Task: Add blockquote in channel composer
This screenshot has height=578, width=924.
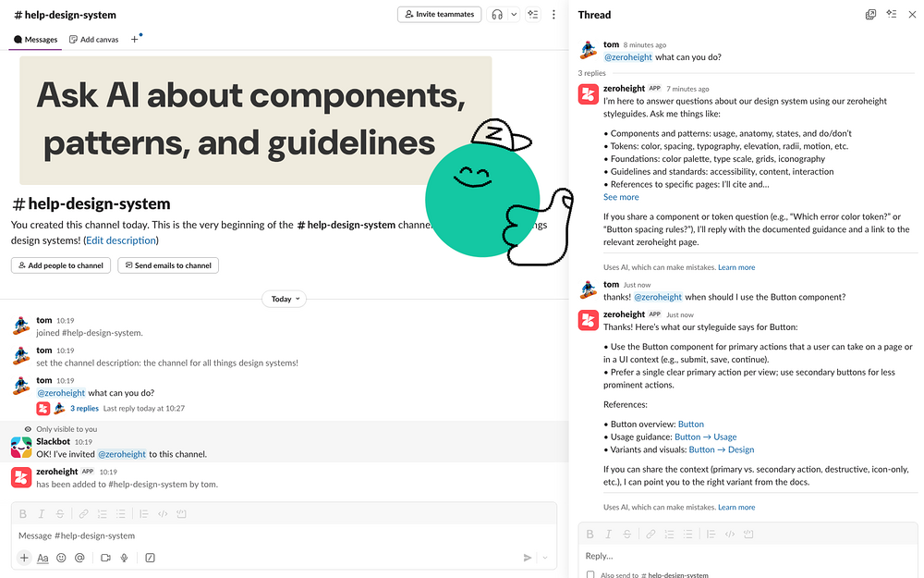Action: pyautogui.click(x=144, y=513)
